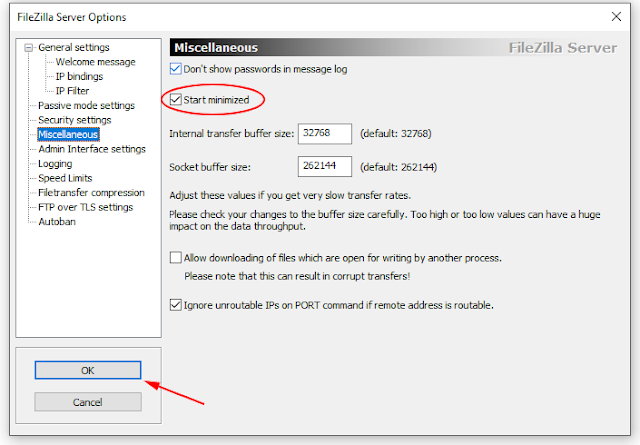Image resolution: width=640 pixels, height=445 pixels.
Task: Open the Autoban settings page
Action: (x=57, y=222)
